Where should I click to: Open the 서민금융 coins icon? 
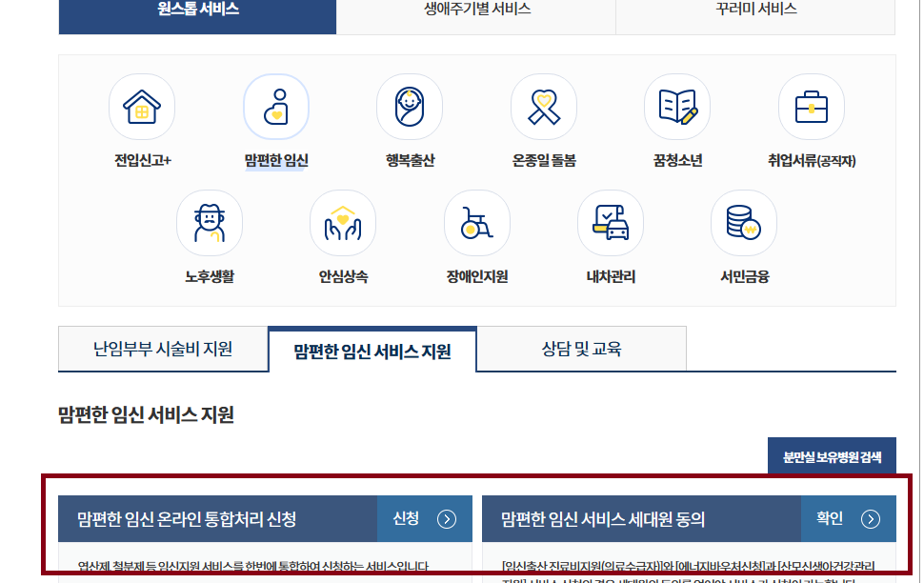click(x=744, y=221)
